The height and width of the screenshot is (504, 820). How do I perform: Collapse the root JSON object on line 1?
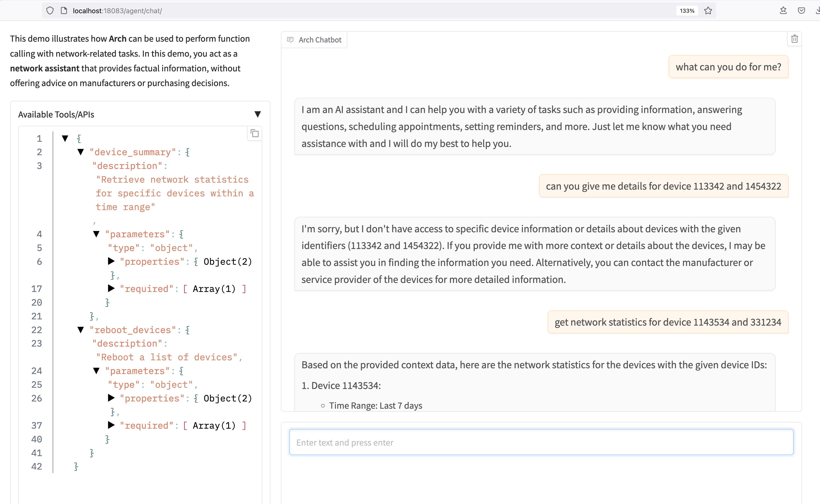pos(65,138)
